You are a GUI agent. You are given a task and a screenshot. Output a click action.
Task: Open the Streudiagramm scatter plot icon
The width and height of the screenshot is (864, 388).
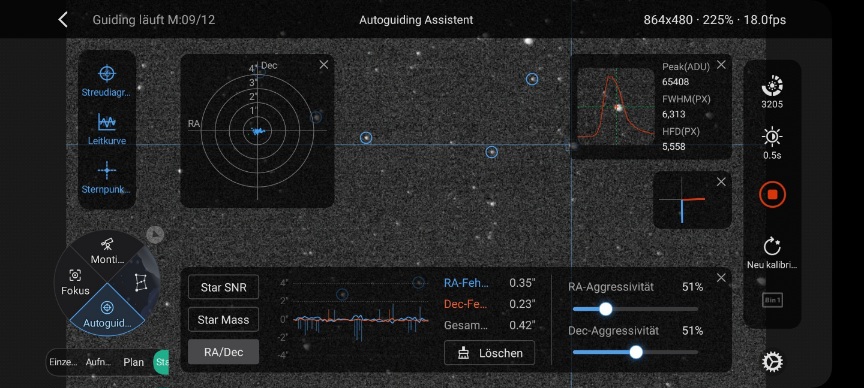click(107, 73)
